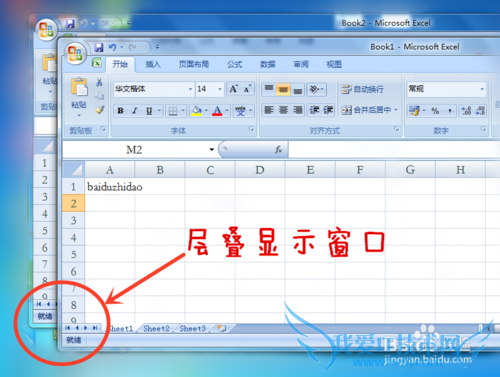Toggle middle vertical alignment
Viewport: 500px width, 377px height.
pyautogui.click(x=283, y=89)
